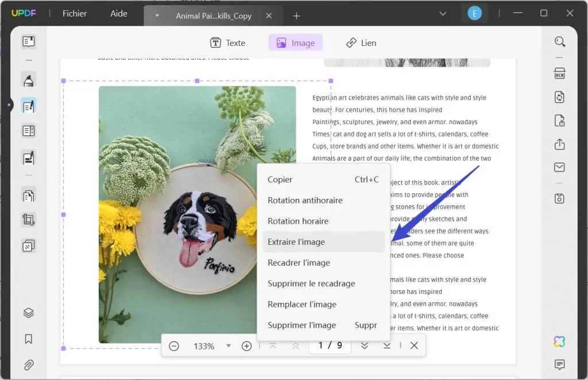The image size is (588, 380).
Task: Open the Attachments paperclip panel
Action: coord(29,365)
